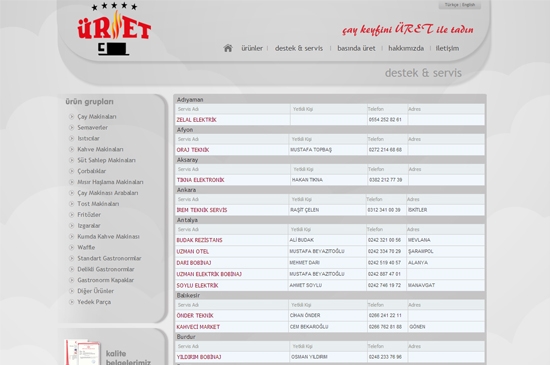Viewport: 550px width, 365px height.
Task: Open UZMAN OTEL service entry
Action: pos(193,251)
